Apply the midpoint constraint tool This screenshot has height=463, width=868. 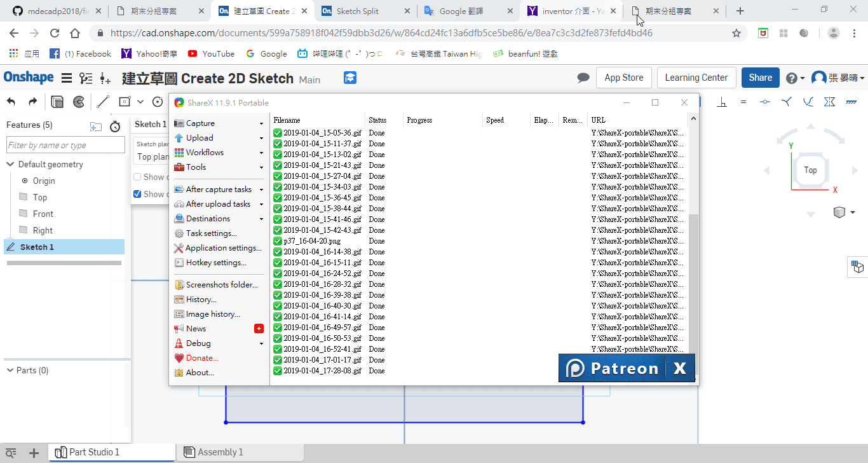pyautogui.click(x=764, y=101)
